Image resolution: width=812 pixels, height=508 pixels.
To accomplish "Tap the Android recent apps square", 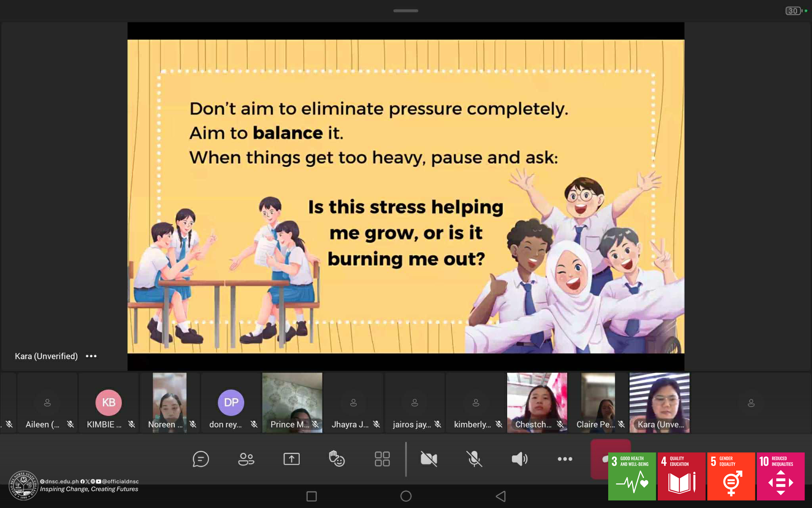I will (312, 496).
